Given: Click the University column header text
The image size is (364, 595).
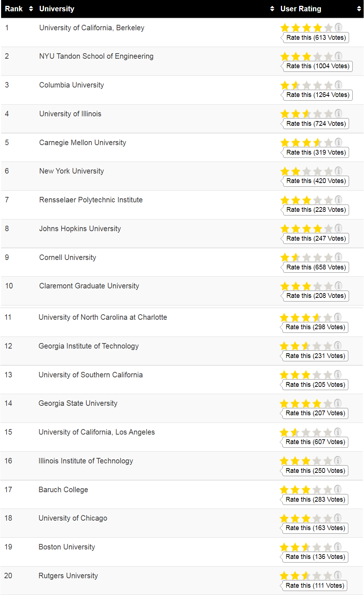Looking at the screenshot, I should point(57,9).
